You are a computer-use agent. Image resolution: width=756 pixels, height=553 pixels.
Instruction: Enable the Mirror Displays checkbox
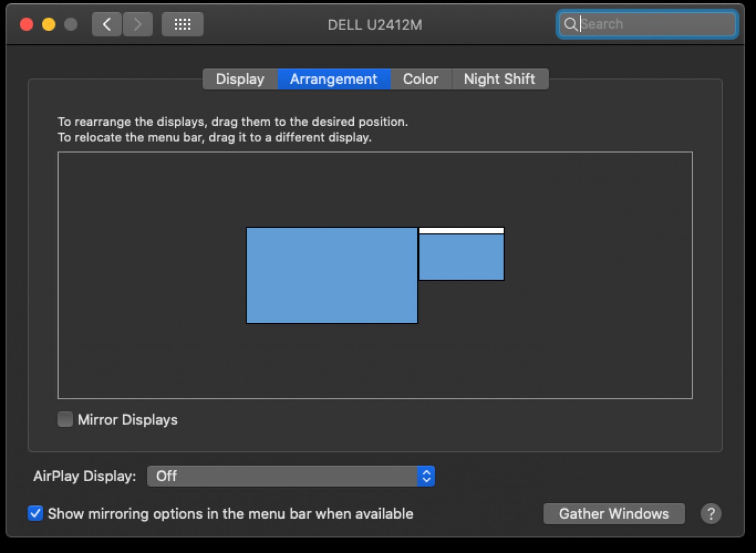click(x=65, y=419)
